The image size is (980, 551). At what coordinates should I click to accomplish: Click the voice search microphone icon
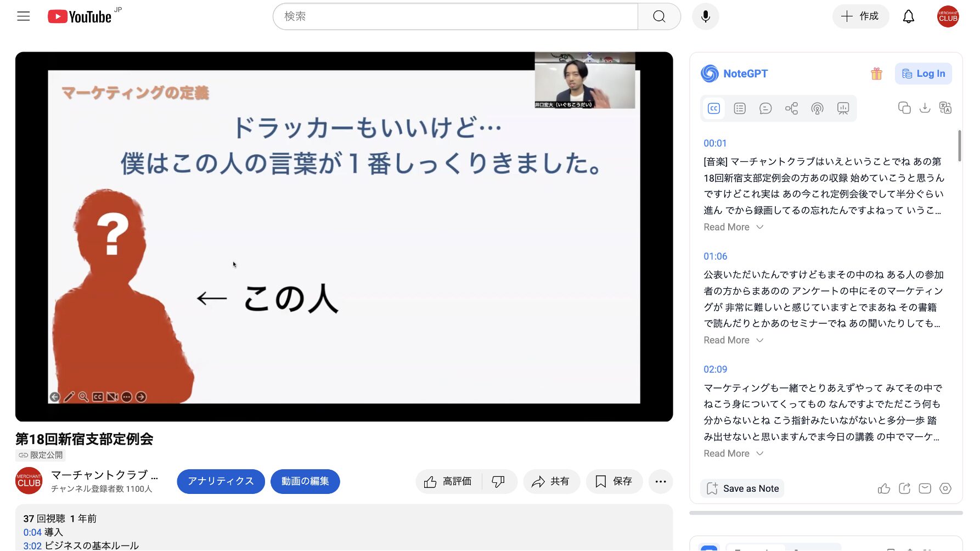coord(705,16)
